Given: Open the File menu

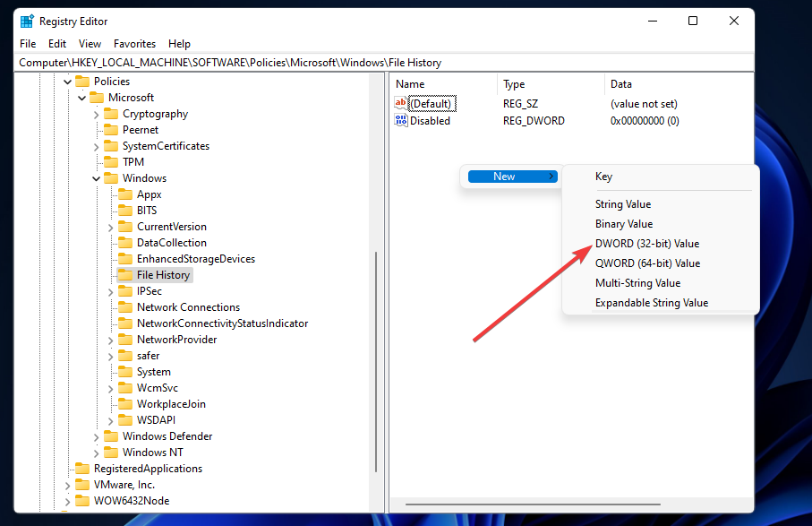Looking at the screenshot, I should tap(28, 44).
